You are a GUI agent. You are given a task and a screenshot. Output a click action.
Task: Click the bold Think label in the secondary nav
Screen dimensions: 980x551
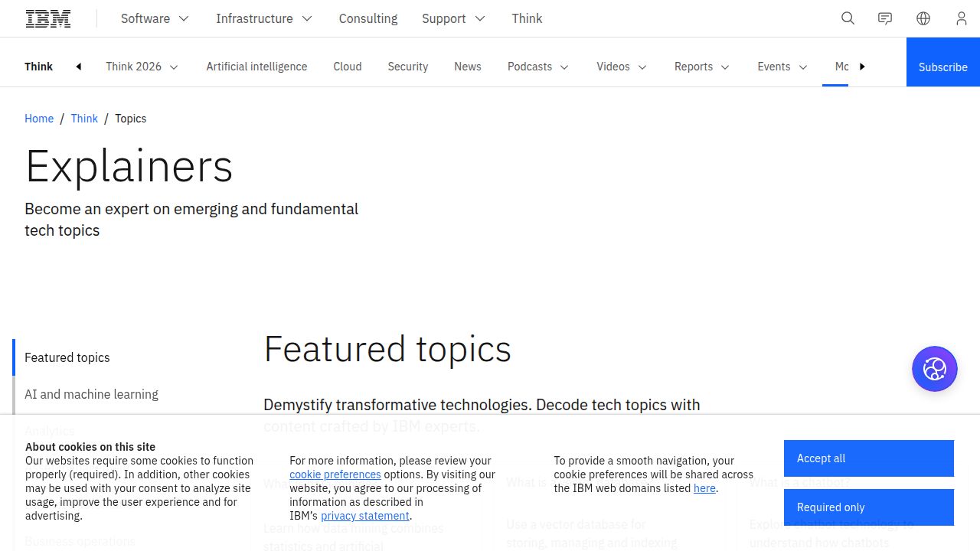[x=38, y=67]
